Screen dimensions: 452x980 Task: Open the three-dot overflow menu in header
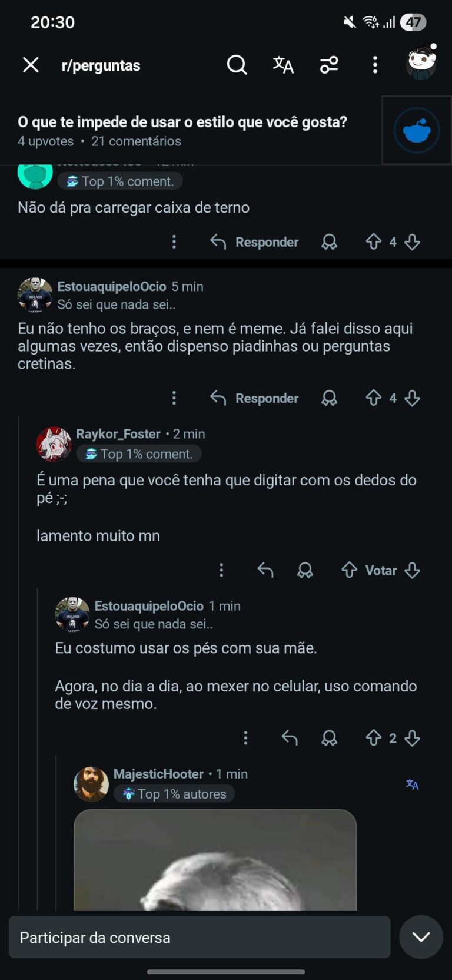(x=375, y=65)
